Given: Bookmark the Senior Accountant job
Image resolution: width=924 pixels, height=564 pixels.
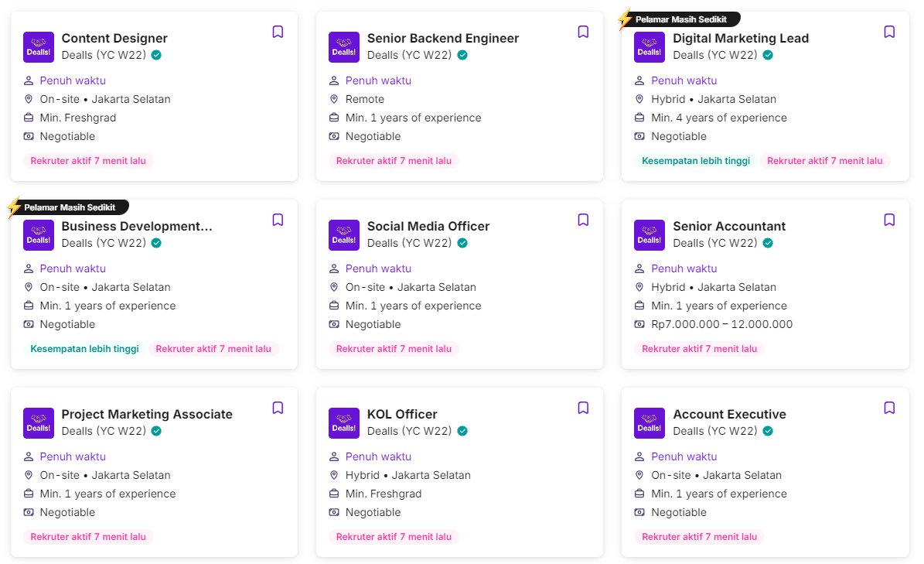Looking at the screenshot, I should 889,220.
